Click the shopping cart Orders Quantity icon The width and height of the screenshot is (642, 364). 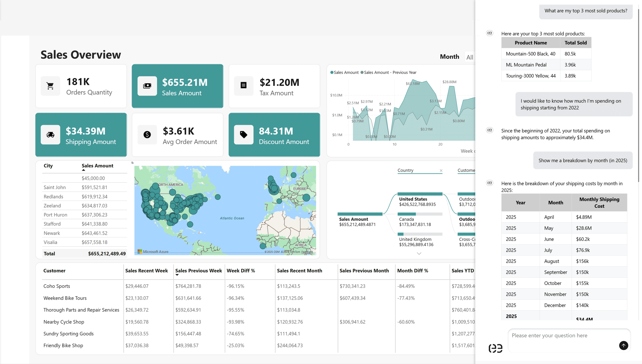[x=50, y=86]
